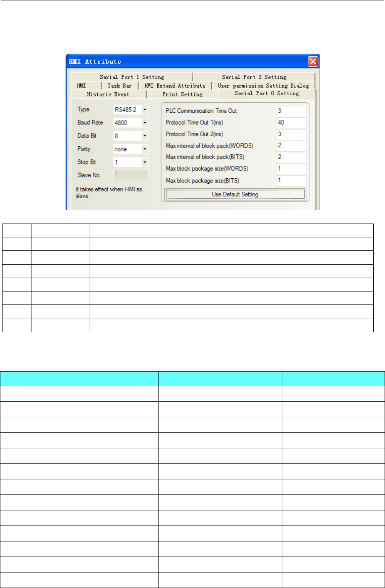Click Max block package size(WORDS) field

291,169
